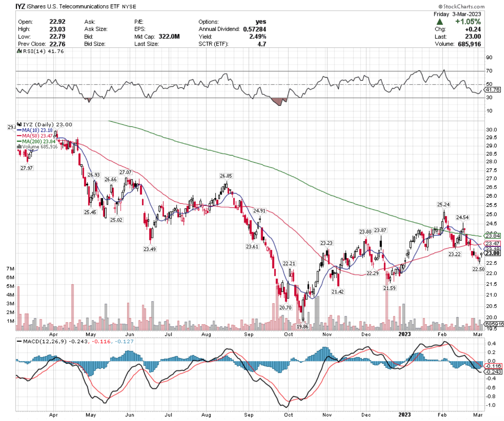Click the SCTR (ETF) value 4.7
This screenshot has width=504, height=421.
click(262, 44)
